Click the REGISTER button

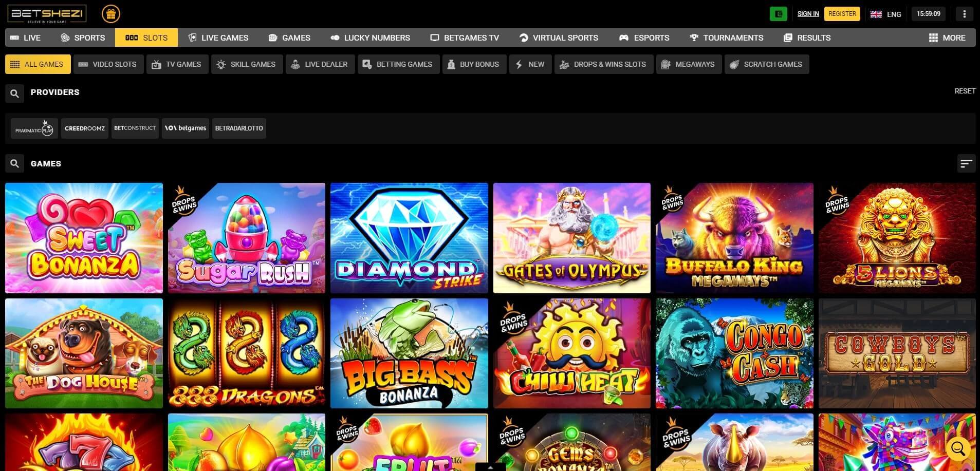842,14
